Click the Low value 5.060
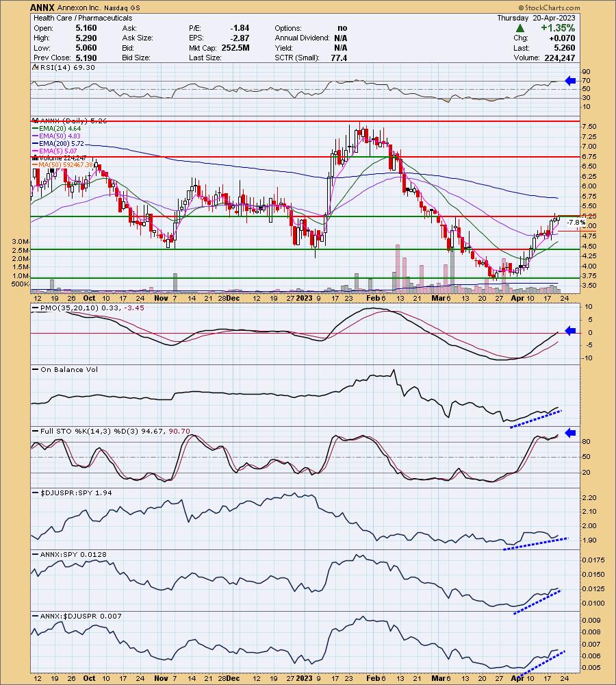This screenshot has height=685, width=616. click(x=86, y=48)
